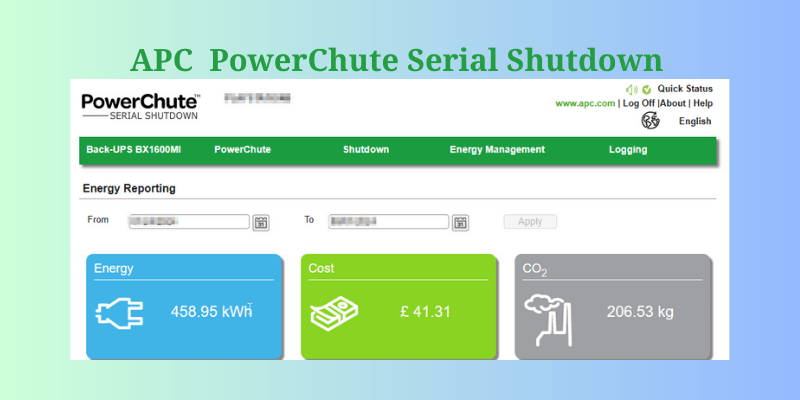This screenshot has height=400, width=800.
Task: Click the speaker alarm icon near Quick Status
Action: [x=632, y=90]
